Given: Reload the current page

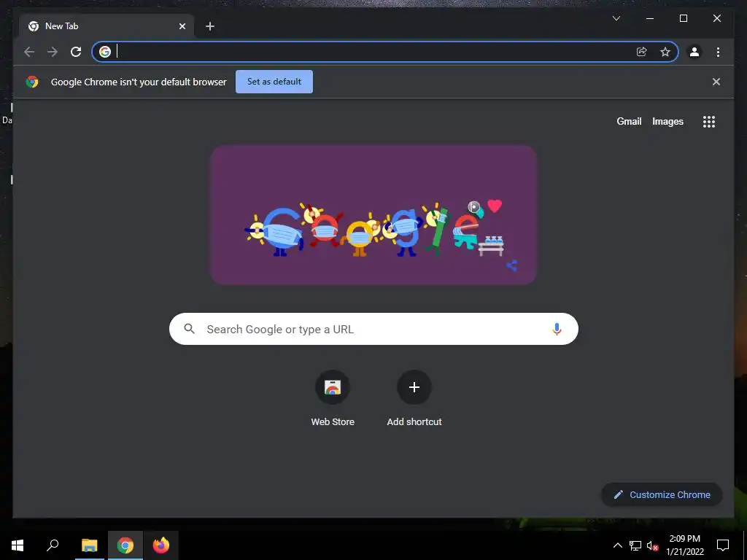Looking at the screenshot, I should tap(76, 52).
